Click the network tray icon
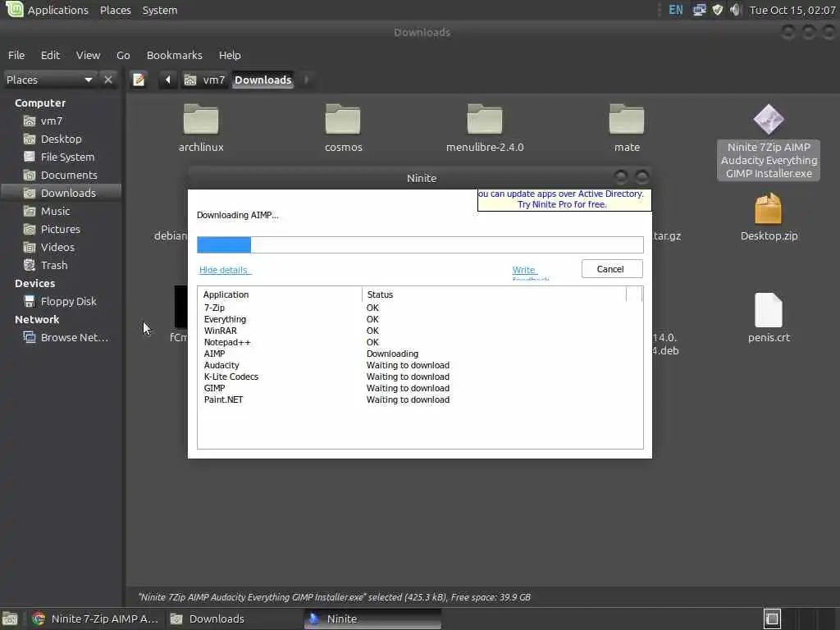 pos(699,10)
